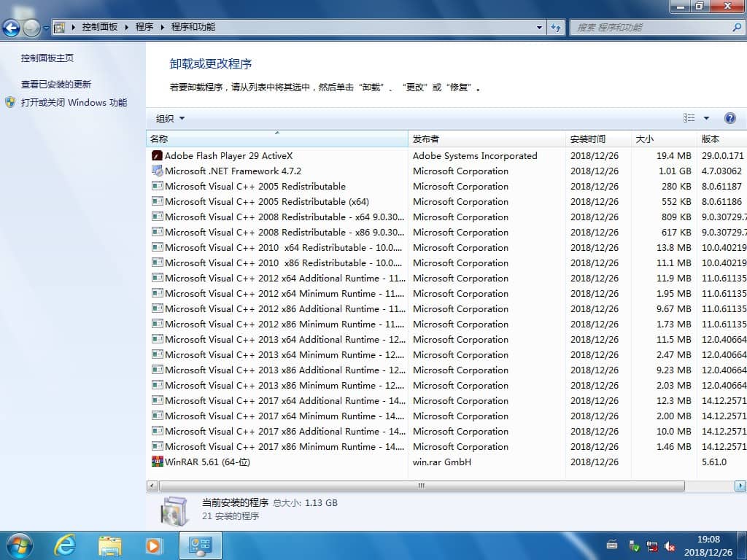Click the shield icon beside 打开或关闭 Windows 功能
This screenshot has width=747, height=560.
click(x=9, y=102)
